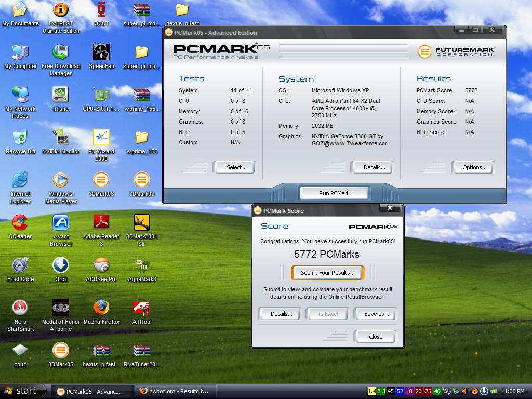Open the Internet Explorer desktop icon

point(20,188)
